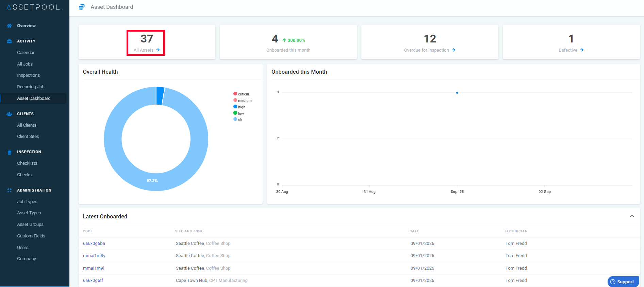Collapse the Latest Onboarded panel
The width and height of the screenshot is (644, 287).
click(632, 216)
